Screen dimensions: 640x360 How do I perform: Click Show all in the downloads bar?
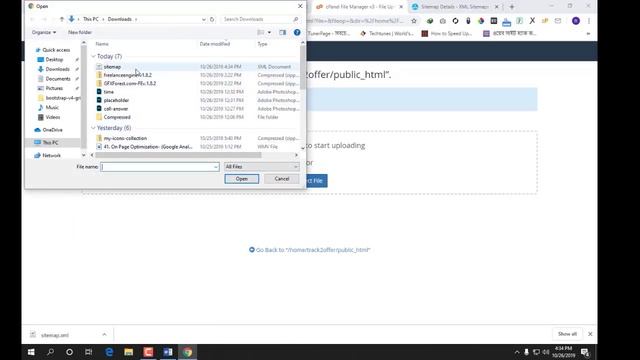click(x=567, y=334)
